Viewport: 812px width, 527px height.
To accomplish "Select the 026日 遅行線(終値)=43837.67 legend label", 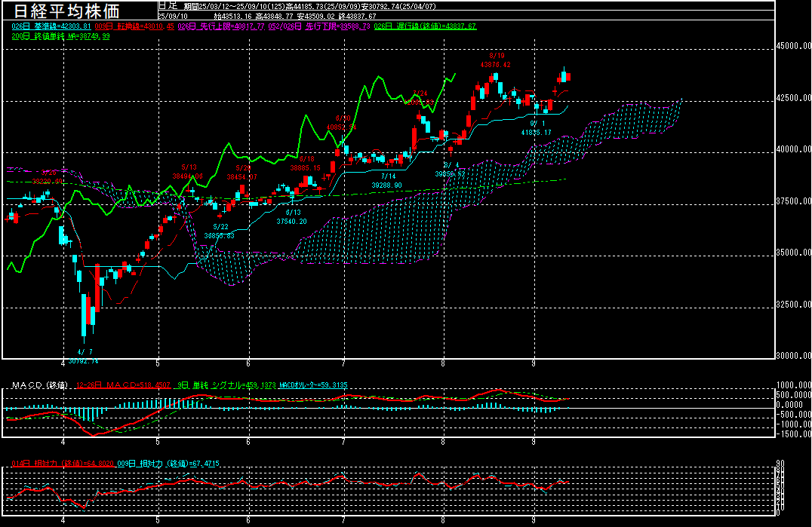I will point(425,26).
